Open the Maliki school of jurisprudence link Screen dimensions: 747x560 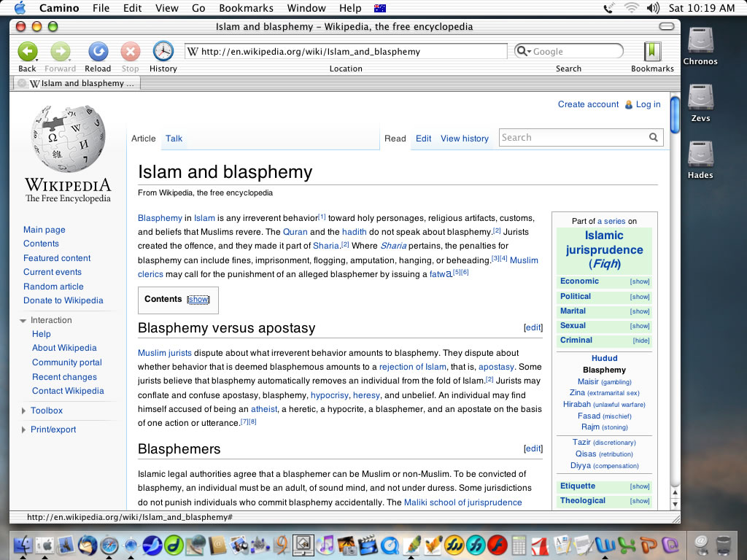[x=462, y=502]
